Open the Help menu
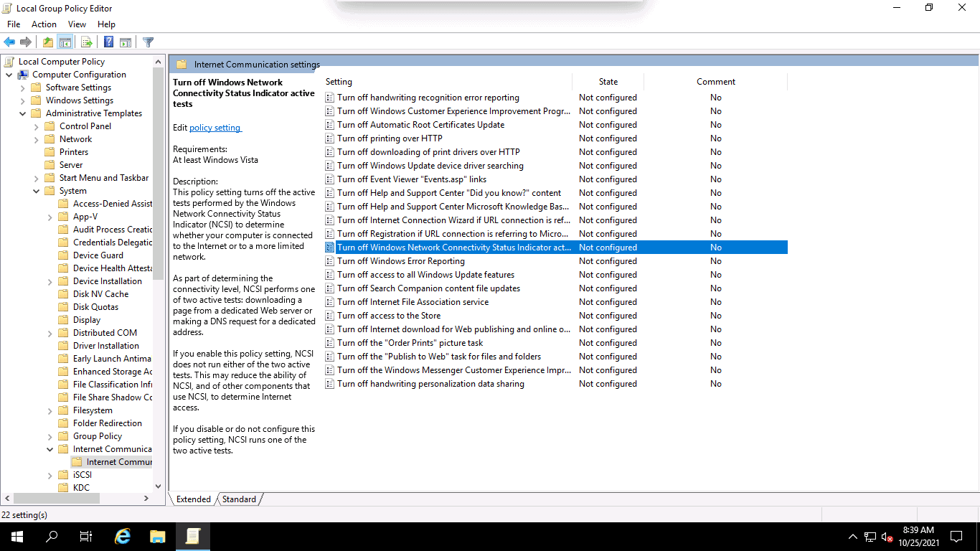Screen dimensions: 980x551 coord(106,24)
